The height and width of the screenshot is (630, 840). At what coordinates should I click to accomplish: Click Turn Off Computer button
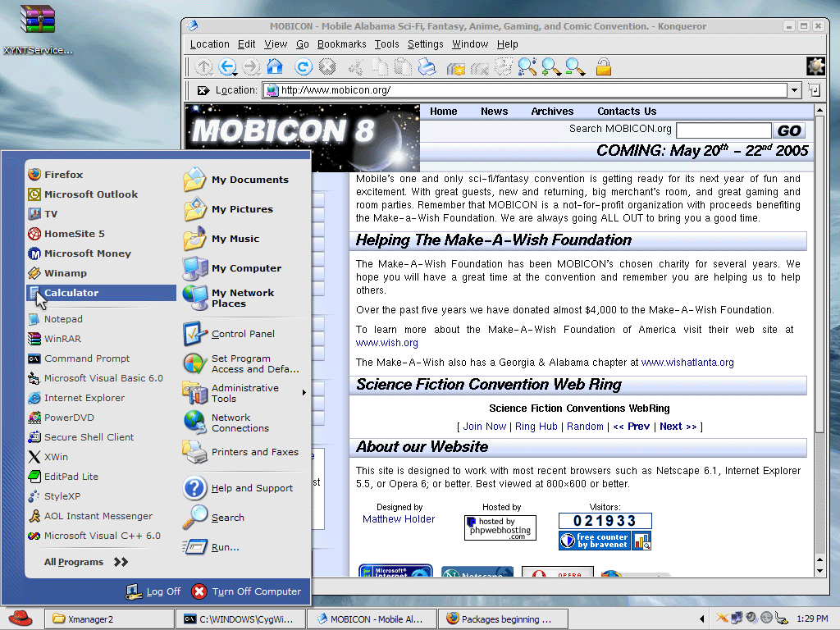point(246,591)
